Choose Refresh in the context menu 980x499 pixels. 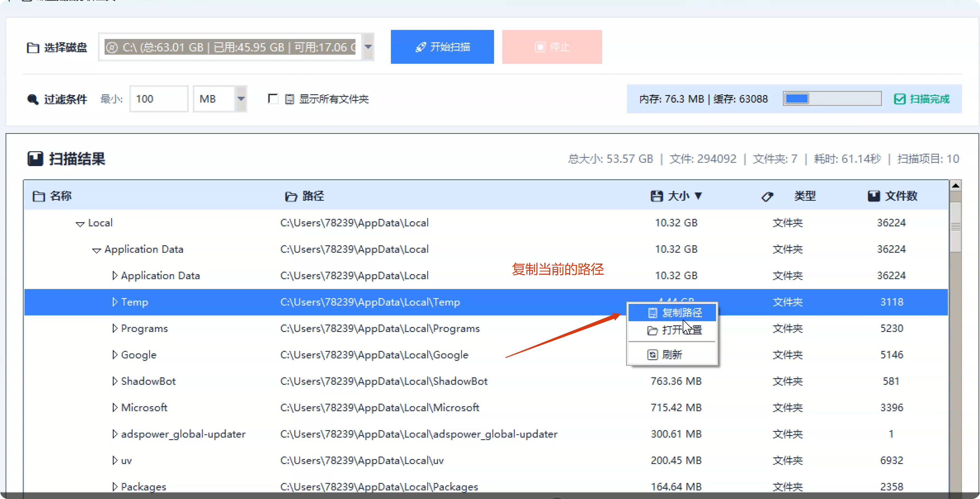(x=672, y=355)
